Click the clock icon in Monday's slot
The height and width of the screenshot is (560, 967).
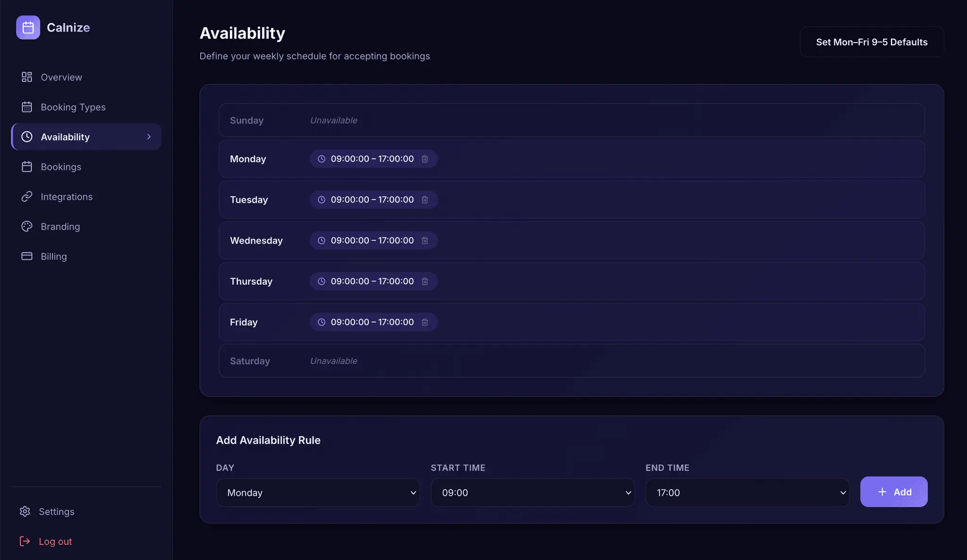[x=322, y=159]
